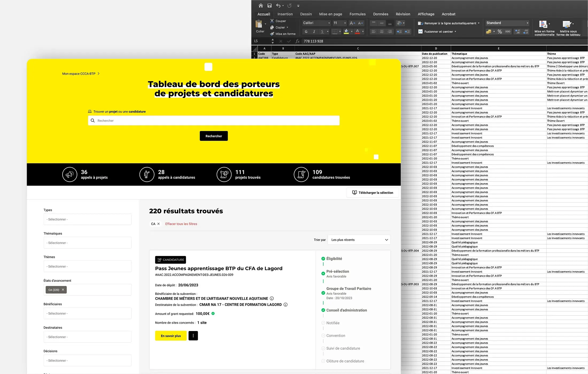Save the workbook with the floppy disk icon

(x=269, y=6)
